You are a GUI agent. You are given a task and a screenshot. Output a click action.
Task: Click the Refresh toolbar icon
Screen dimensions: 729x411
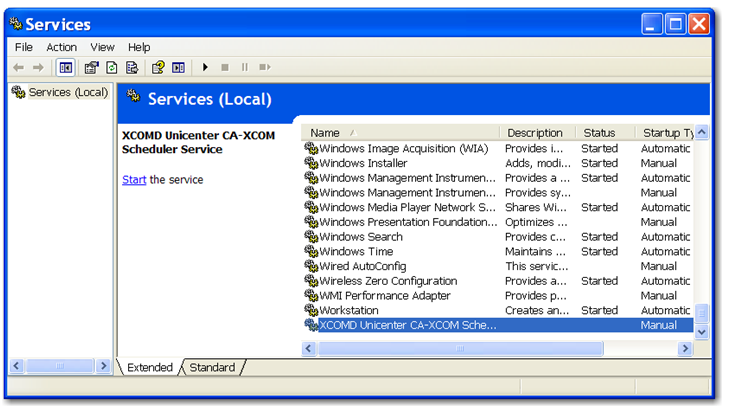pos(112,68)
